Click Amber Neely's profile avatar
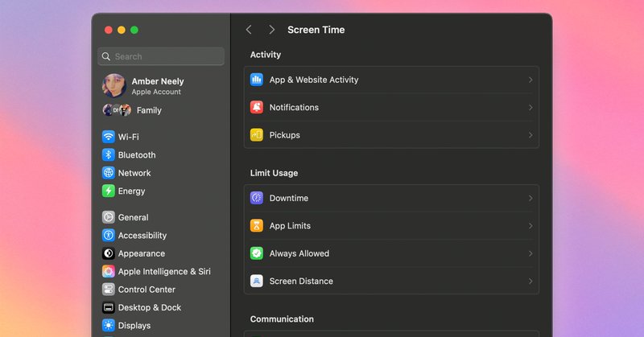 [114, 86]
